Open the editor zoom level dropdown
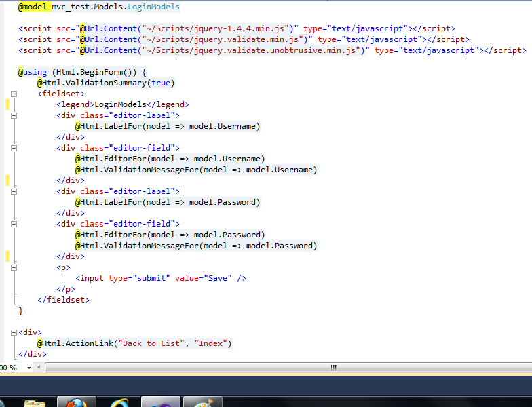Viewport: 532px width, 407px height. [28, 367]
